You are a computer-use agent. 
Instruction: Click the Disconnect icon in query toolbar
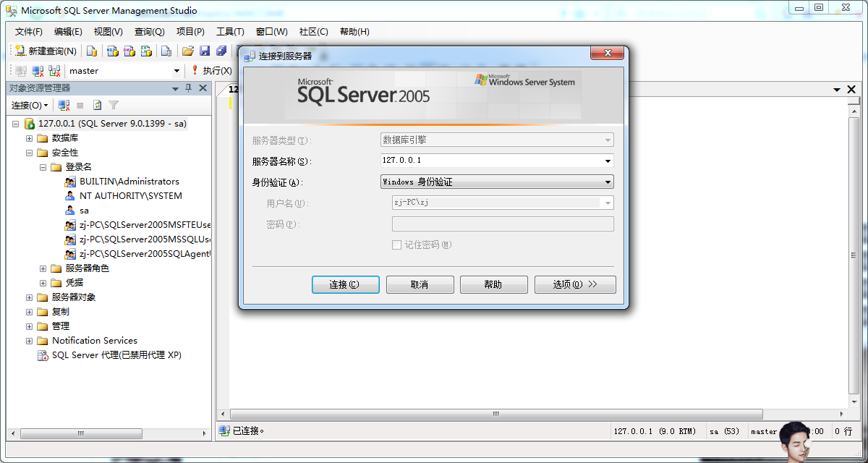coord(38,71)
